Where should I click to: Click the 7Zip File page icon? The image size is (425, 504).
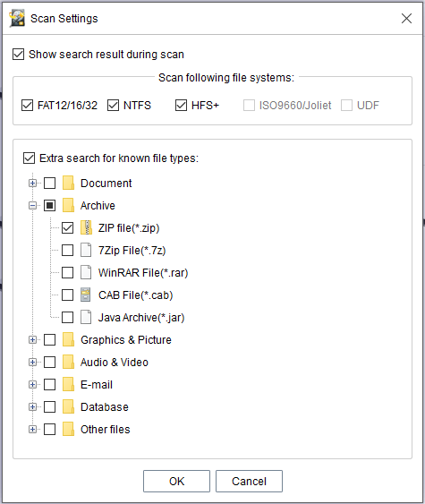click(x=86, y=250)
